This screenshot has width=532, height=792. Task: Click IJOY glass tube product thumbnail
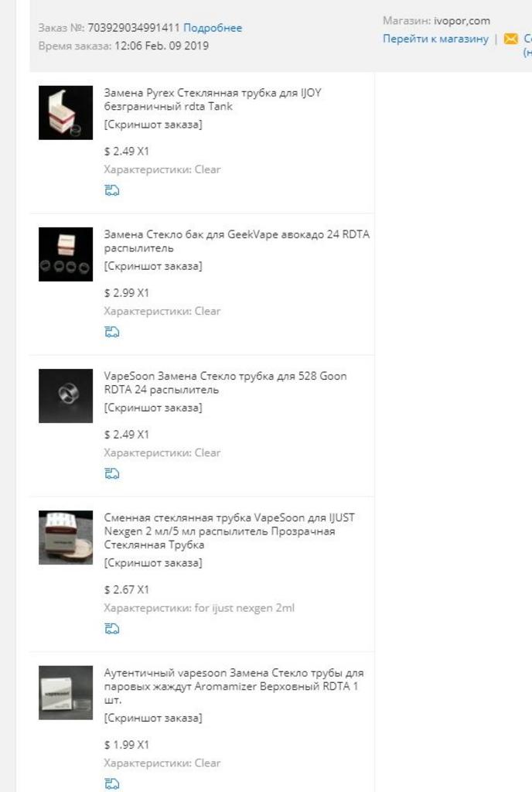(x=66, y=113)
